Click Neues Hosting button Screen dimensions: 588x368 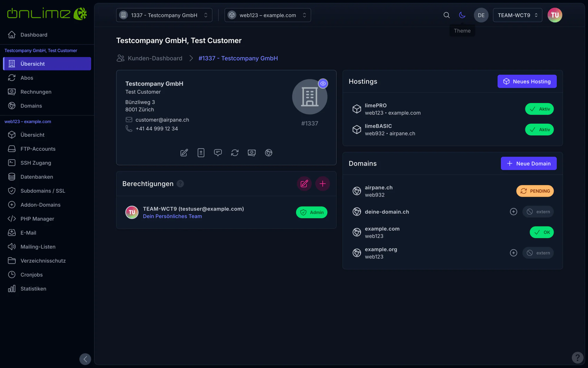(x=527, y=81)
